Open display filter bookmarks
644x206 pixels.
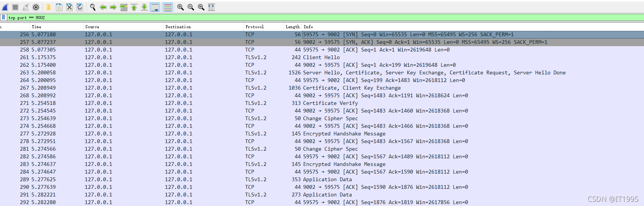tap(3, 18)
